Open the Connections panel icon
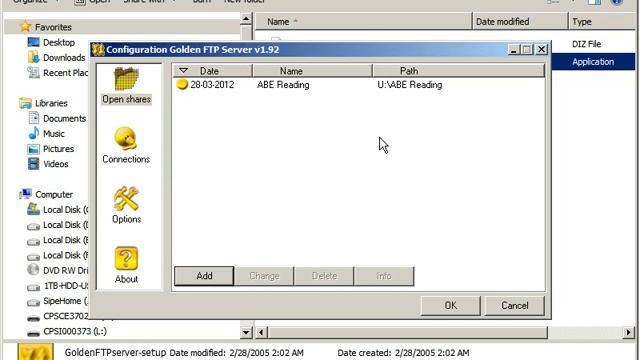This screenshot has height=360, width=640. click(x=125, y=138)
